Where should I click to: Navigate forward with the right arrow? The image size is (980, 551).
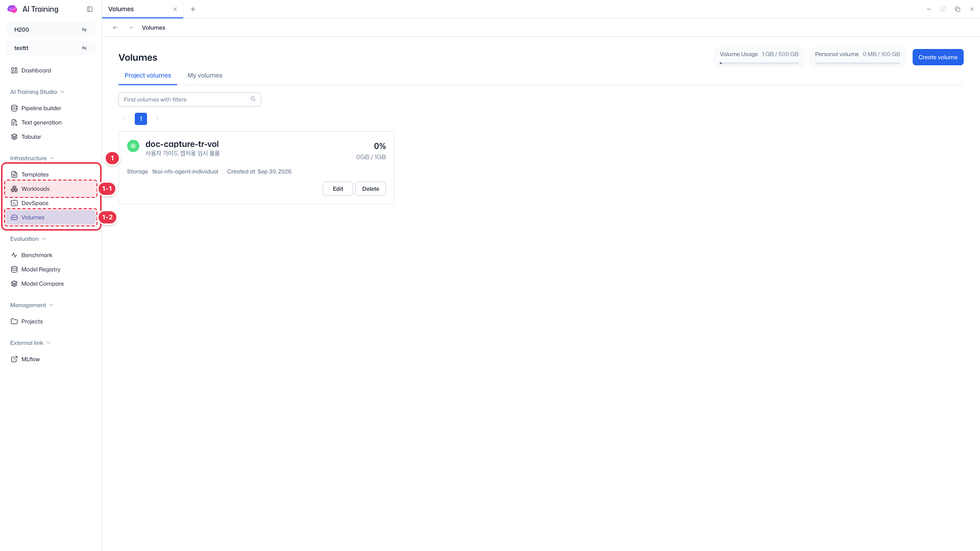pos(131,28)
